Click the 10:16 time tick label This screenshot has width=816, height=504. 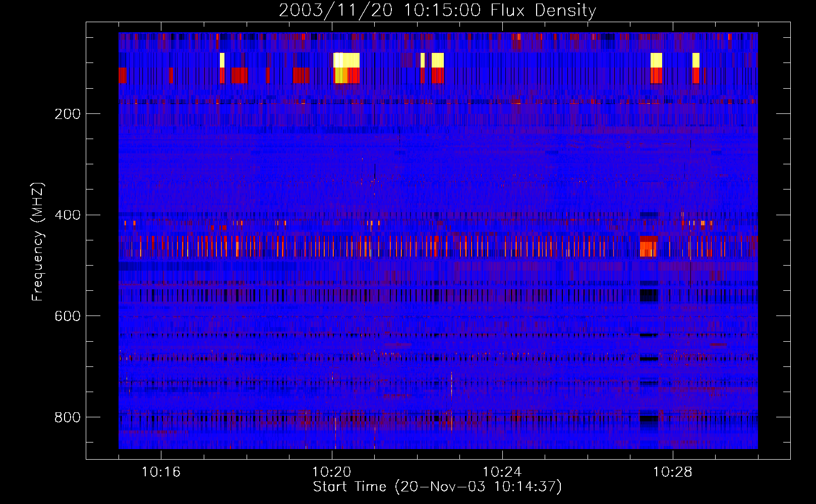[161, 472]
